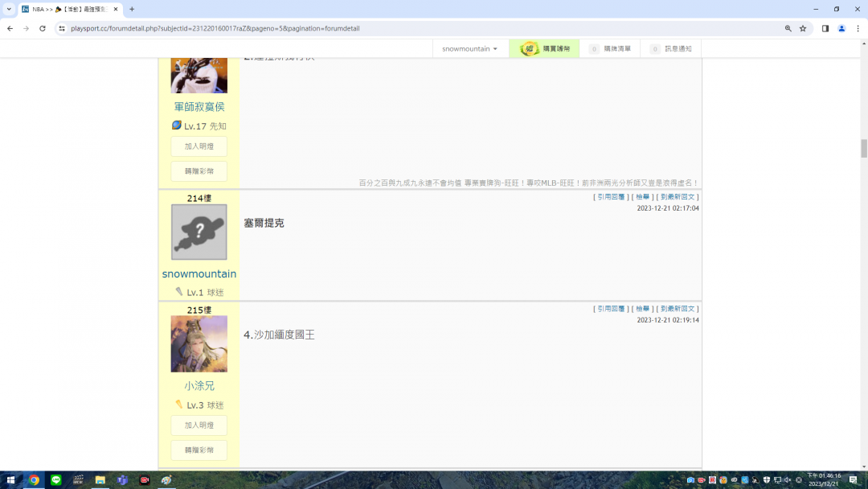
Task: Click the page vertical scrollbar thumb
Action: (863, 149)
